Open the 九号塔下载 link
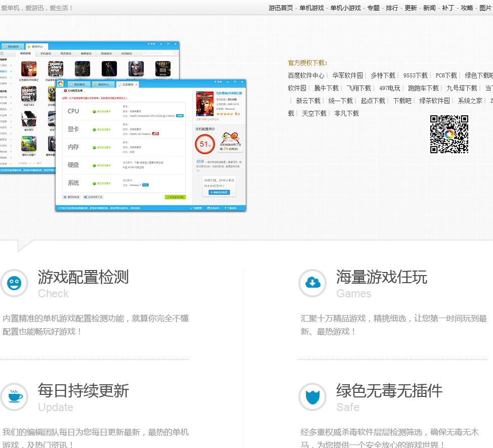The height and width of the screenshot is (448, 493). (462, 88)
